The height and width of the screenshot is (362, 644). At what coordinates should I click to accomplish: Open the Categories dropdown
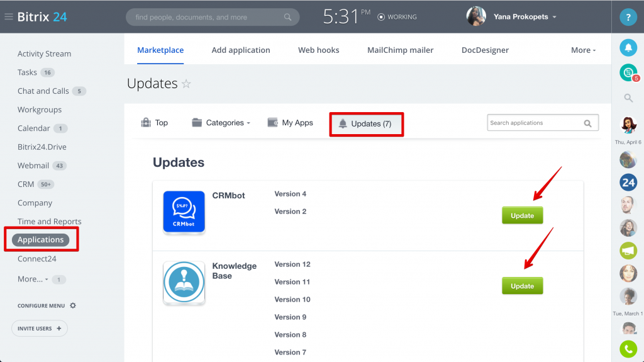point(221,123)
